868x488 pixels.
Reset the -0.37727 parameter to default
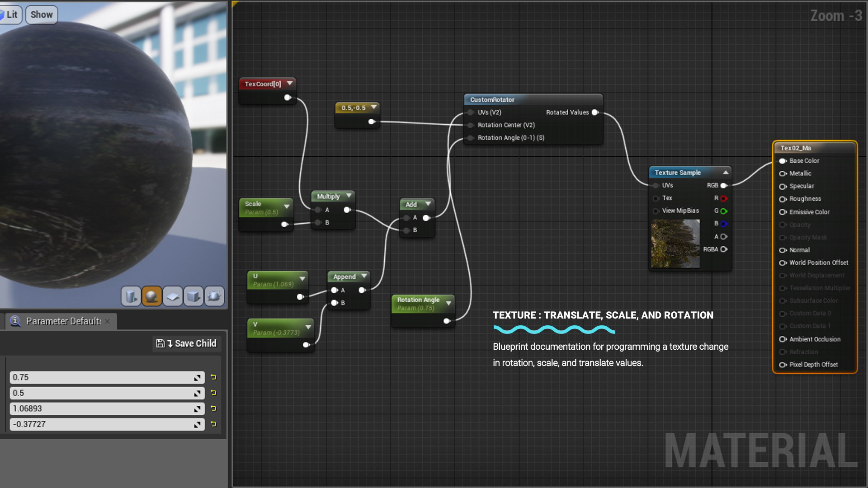pos(213,424)
